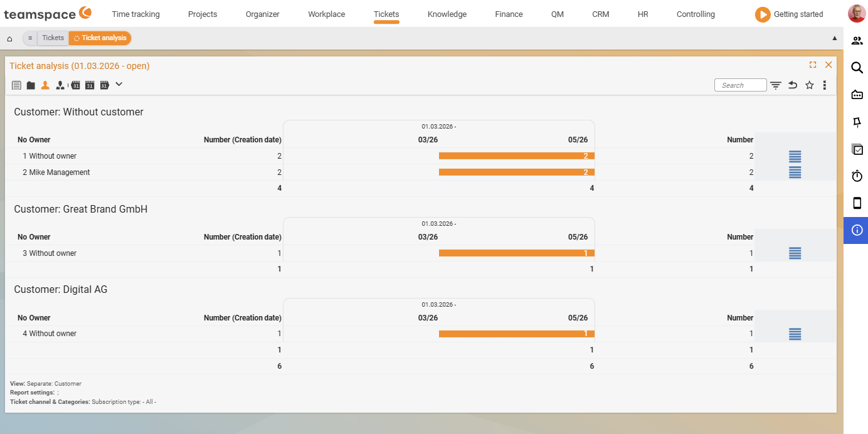Open ticket list for Digital AG row
The width and height of the screenshot is (868, 434).
click(795, 334)
